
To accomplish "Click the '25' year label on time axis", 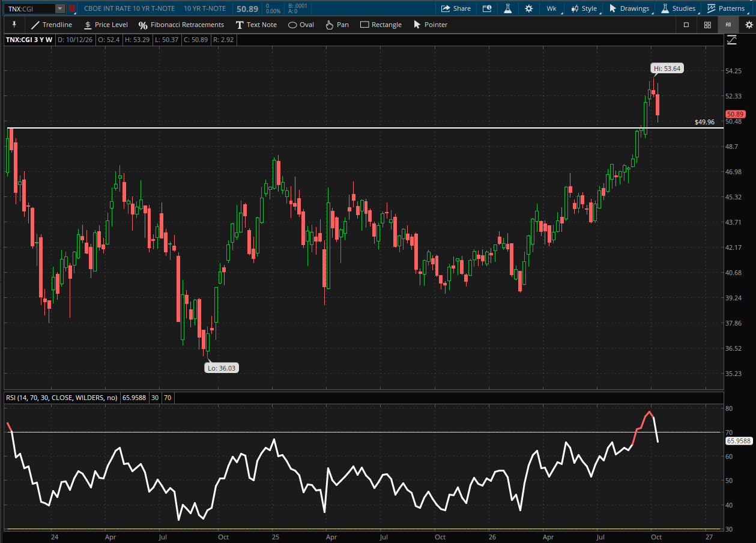I will [275, 536].
